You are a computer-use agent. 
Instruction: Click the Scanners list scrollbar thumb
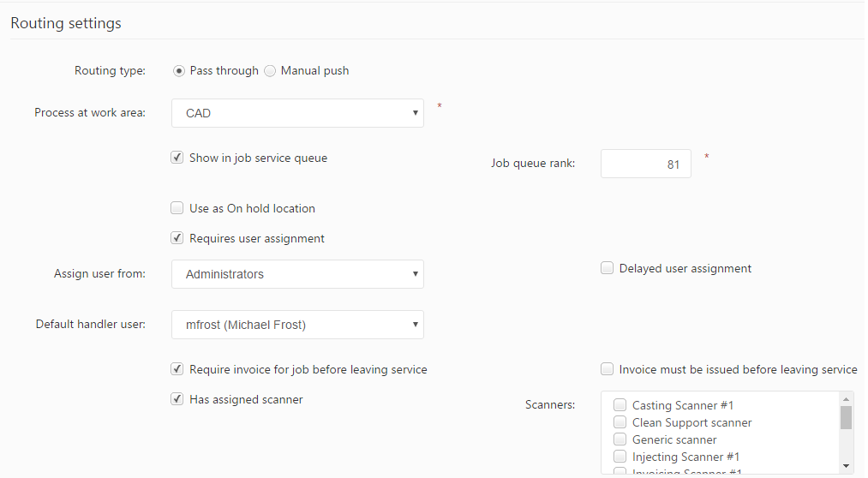click(x=847, y=417)
